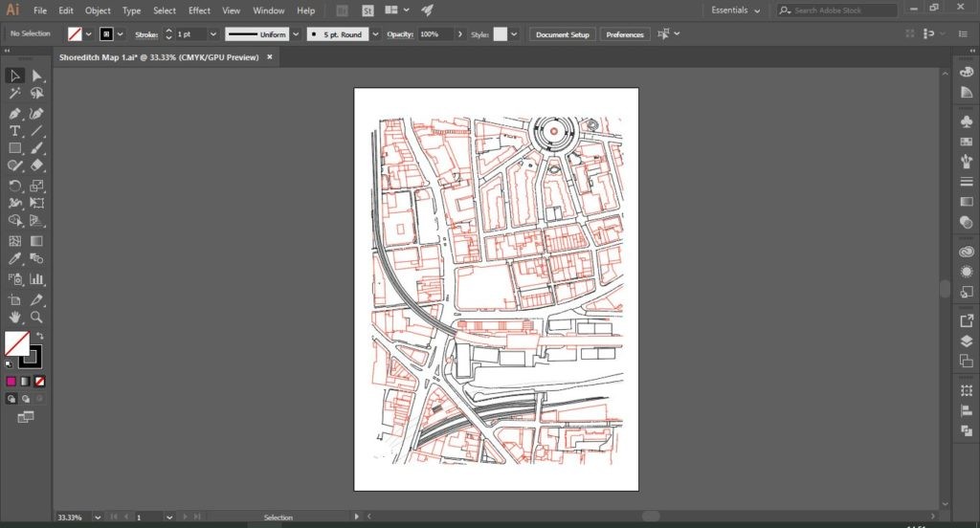Switch to Draw Normal mode
This screenshot has width=980, height=528.
point(11,399)
